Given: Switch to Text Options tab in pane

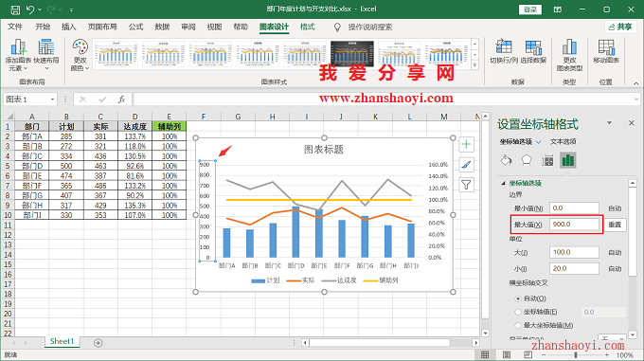Looking at the screenshot, I should tap(563, 142).
